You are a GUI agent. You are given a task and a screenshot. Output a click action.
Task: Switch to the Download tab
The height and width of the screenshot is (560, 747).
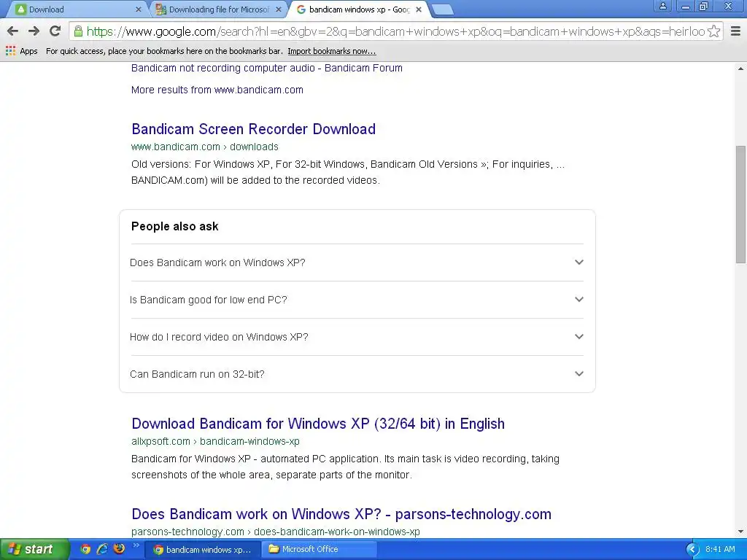click(76, 9)
